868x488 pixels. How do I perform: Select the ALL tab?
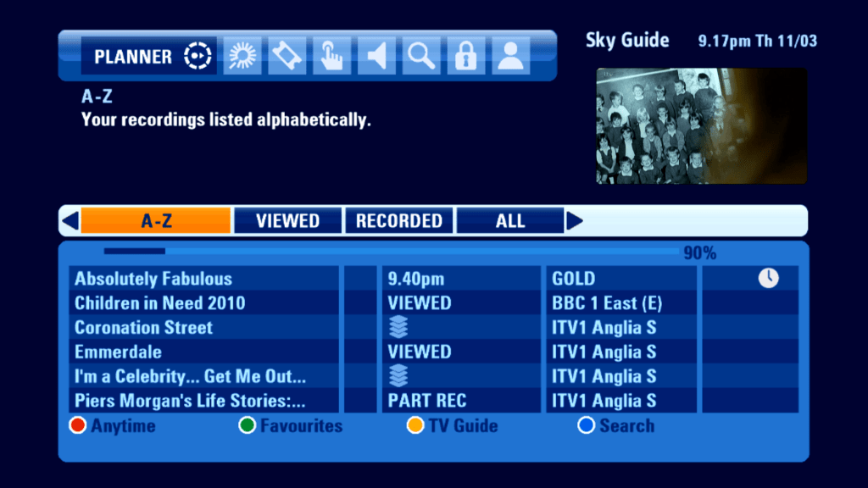click(x=510, y=221)
